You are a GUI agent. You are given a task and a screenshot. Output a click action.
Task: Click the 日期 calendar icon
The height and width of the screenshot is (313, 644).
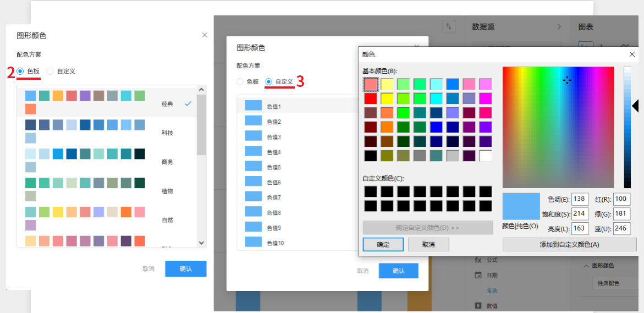(x=478, y=275)
